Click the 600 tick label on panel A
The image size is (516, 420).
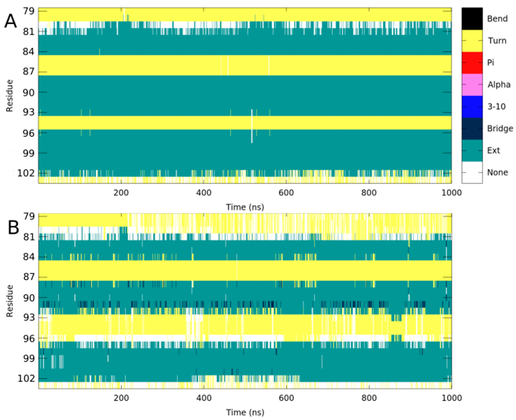pos(286,193)
